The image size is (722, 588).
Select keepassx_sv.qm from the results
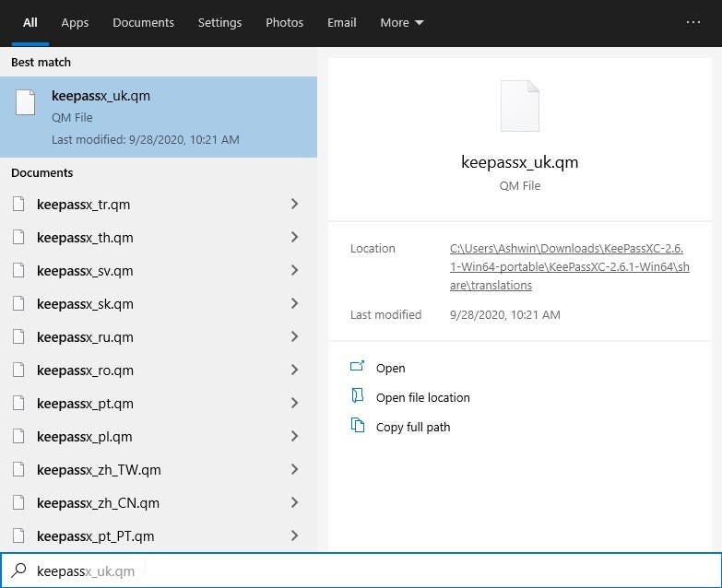coord(85,271)
